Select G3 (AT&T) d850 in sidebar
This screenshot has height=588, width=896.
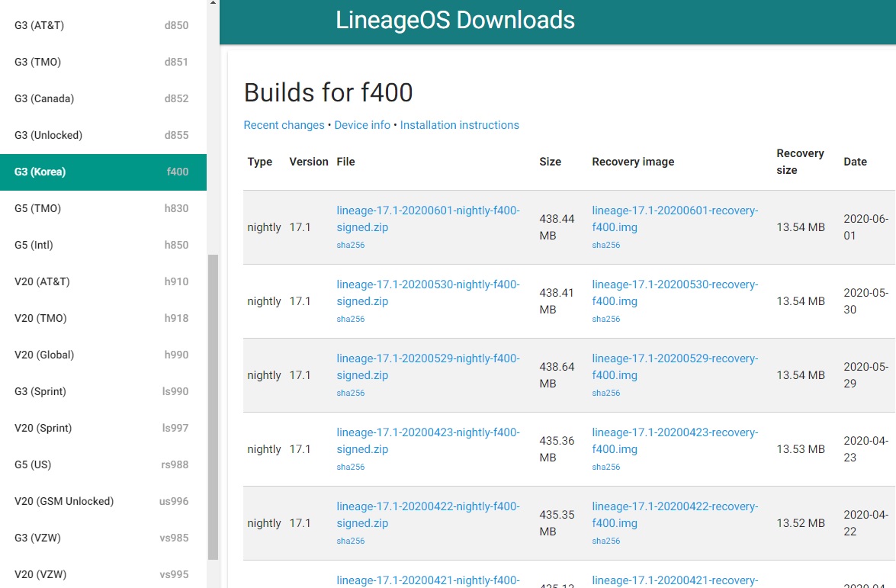point(103,25)
